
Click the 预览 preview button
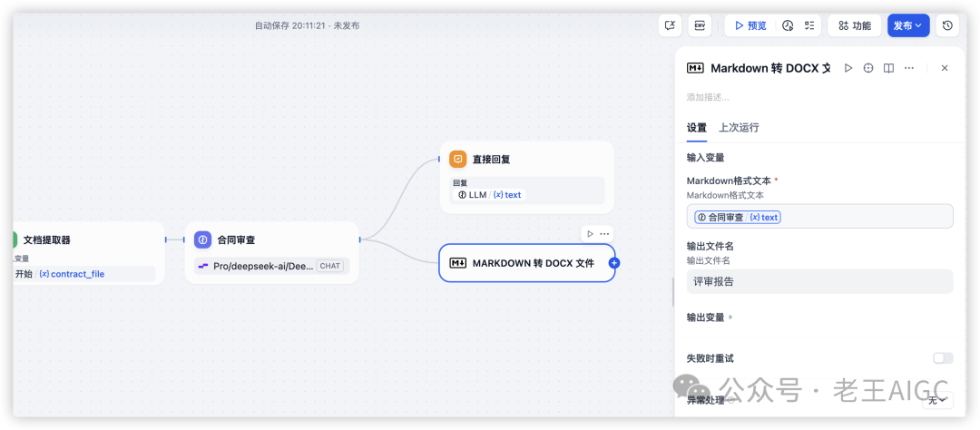[750, 25]
